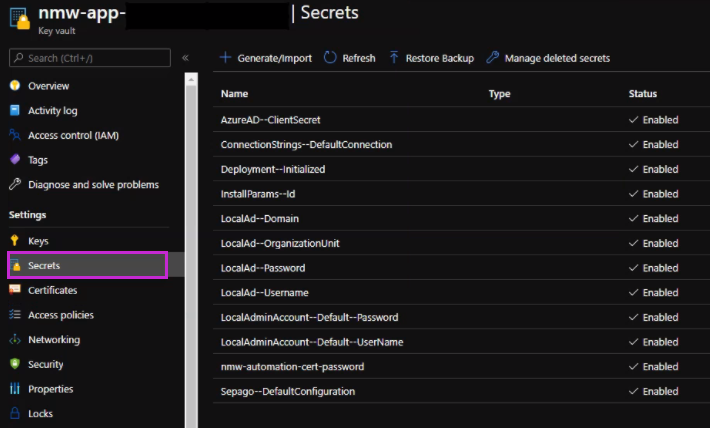Viewport: 710px width, 428px height.
Task: Click the Properties bars icon
Action: pos(15,388)
